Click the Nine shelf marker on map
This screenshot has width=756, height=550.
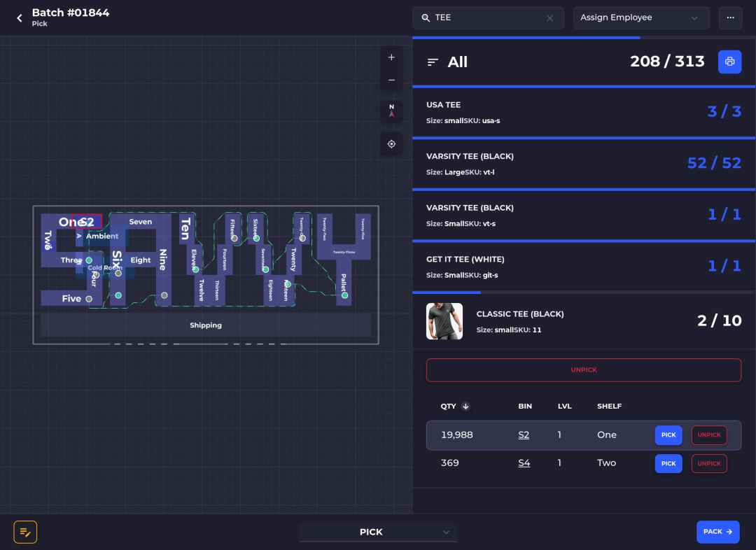[164, 295]
